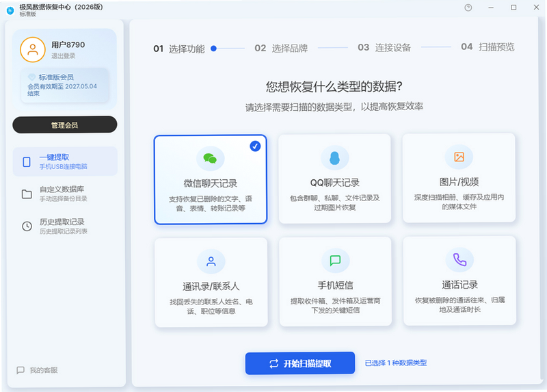547x392 pixels.
Task: Go to step 01 选择功能
Action: click(179, 49)
